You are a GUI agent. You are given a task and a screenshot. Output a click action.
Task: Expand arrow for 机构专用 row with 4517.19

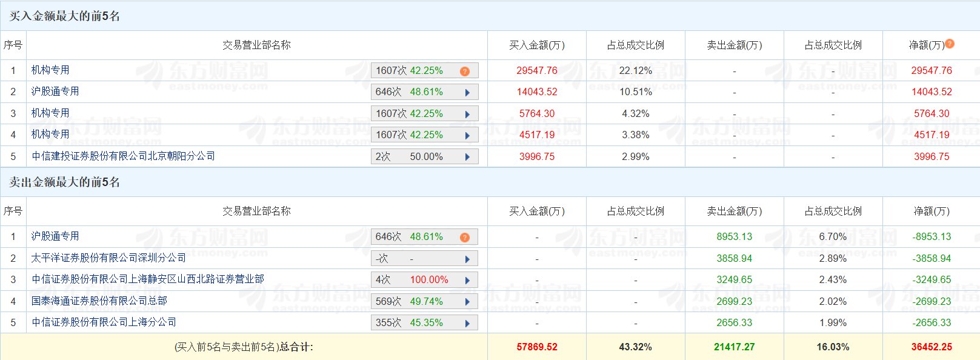(467, 135)
